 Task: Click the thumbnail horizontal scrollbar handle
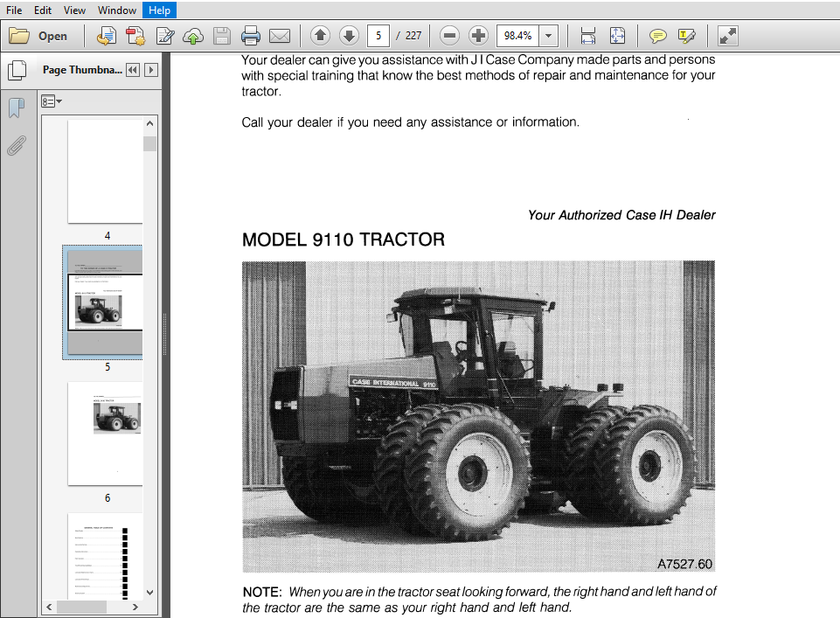click(81, 607)
